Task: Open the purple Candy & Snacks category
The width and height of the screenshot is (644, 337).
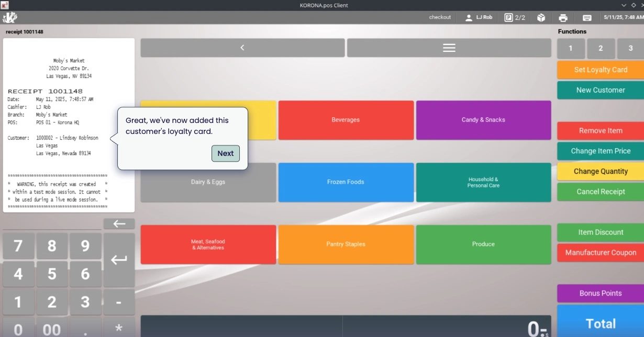Action: [483, 120]
